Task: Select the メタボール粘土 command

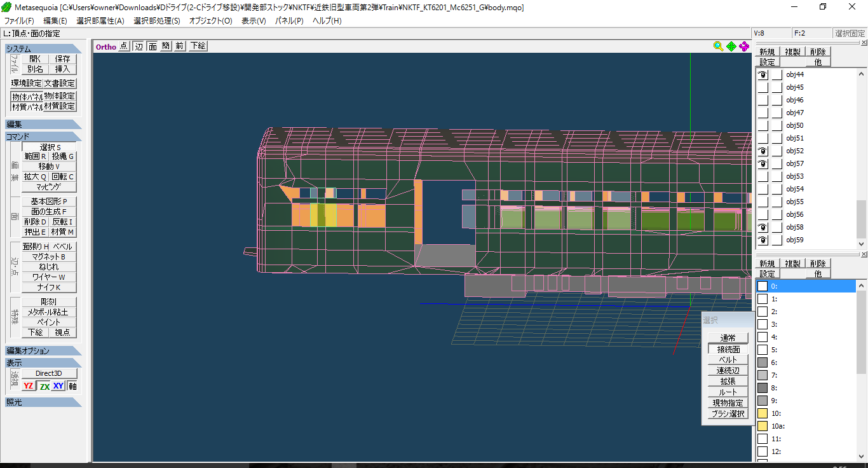Action: (50, 312)
